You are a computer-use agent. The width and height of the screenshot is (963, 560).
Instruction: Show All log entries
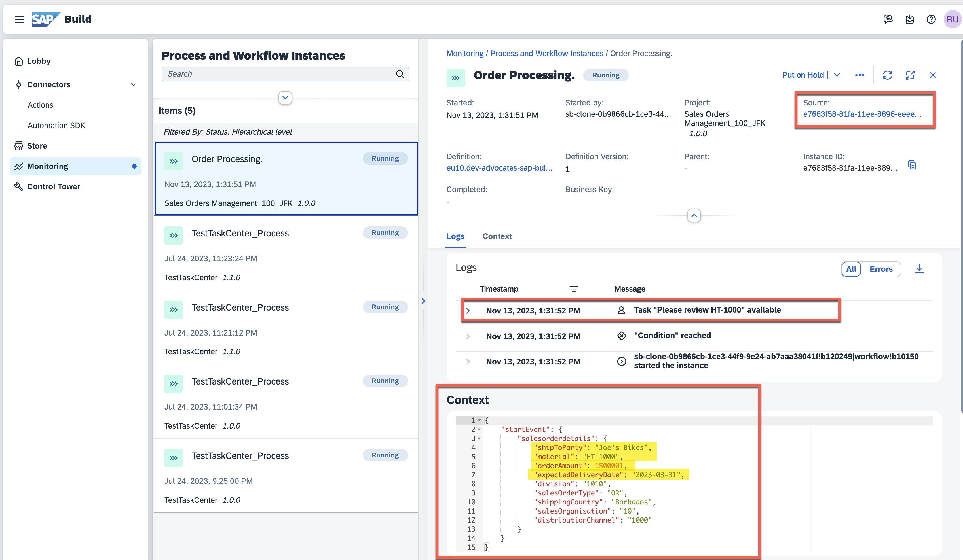click(851, 269)
